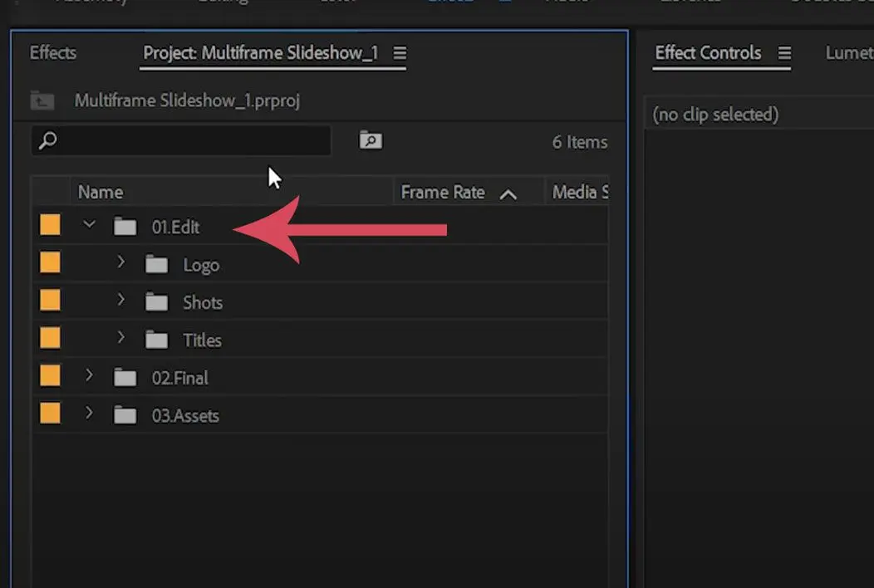
Task: Click the orange label swatch for 02.Final
Action: [50, 375]
